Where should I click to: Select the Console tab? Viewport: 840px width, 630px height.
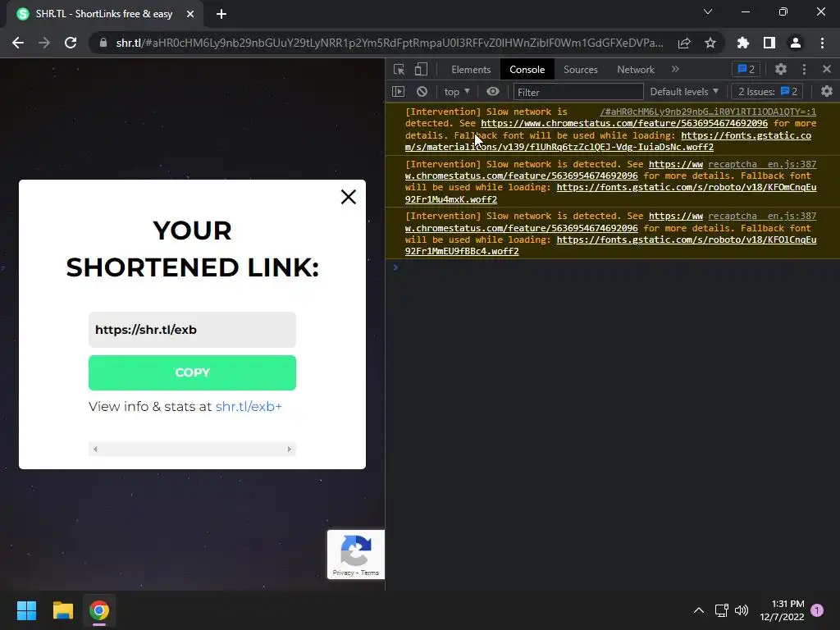[527, 70]
